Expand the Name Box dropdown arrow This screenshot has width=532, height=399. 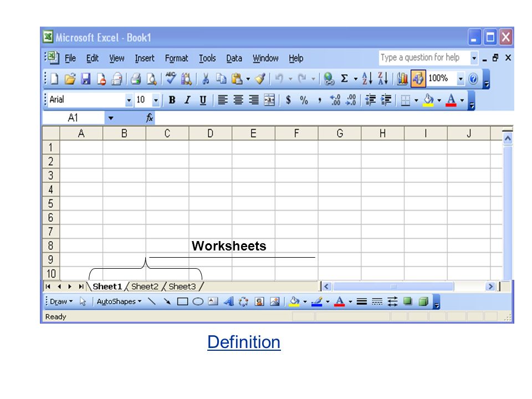[111, 119]
